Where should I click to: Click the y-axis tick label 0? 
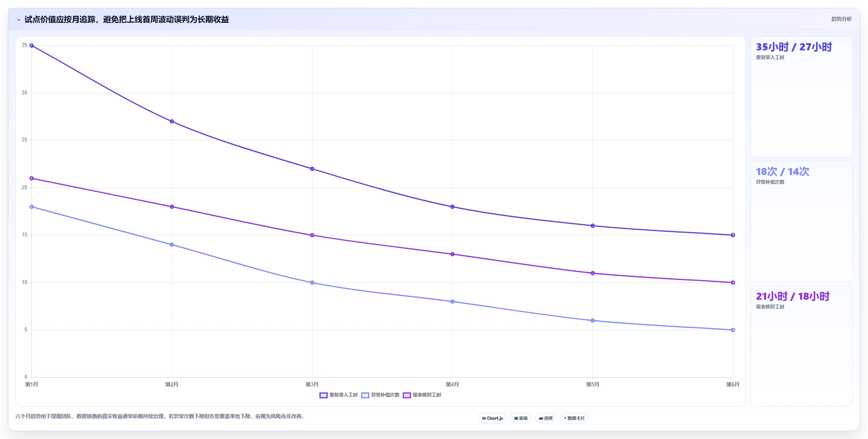coord(26,377)
